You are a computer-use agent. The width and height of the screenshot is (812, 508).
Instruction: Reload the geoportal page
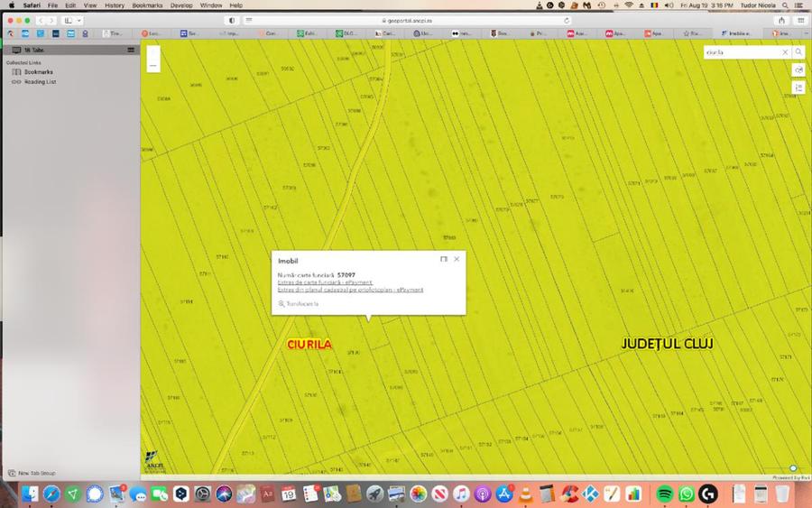pos(567,21)
